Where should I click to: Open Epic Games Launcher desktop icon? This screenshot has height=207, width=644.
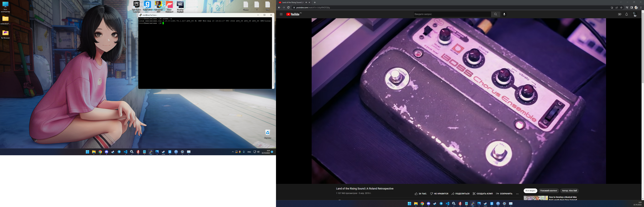[x=137, y=7]
